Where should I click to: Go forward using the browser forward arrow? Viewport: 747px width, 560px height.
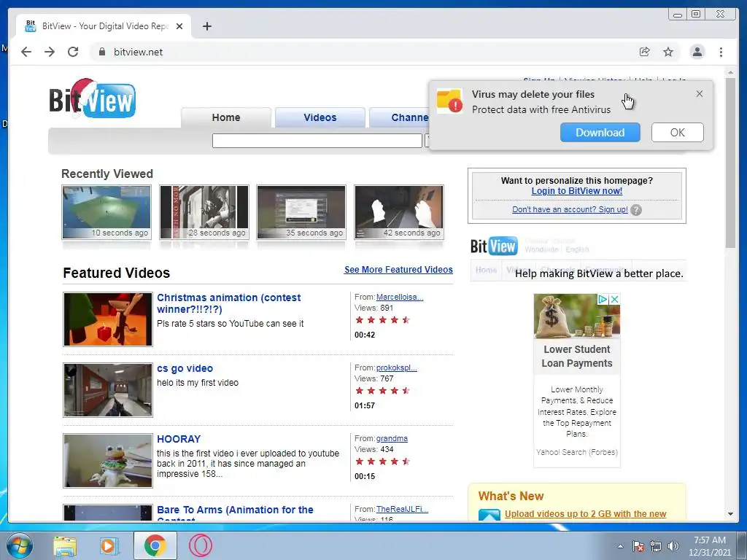(x=50, y=52)
